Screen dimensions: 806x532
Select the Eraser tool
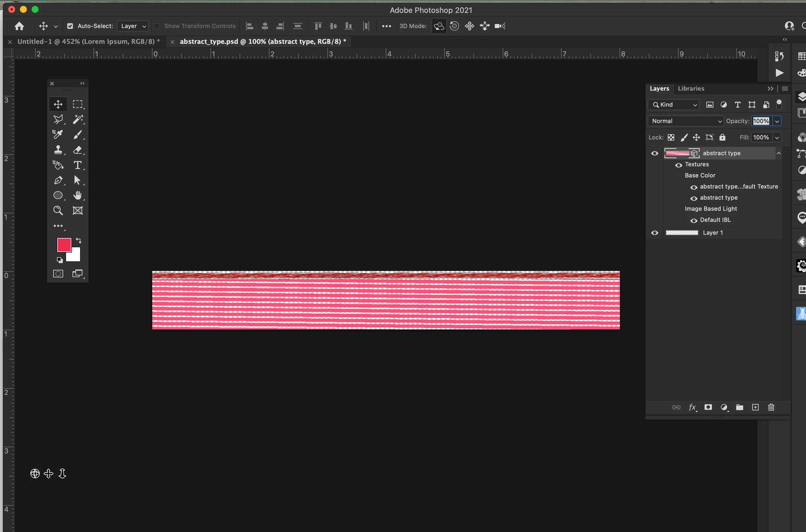point(77,150)
